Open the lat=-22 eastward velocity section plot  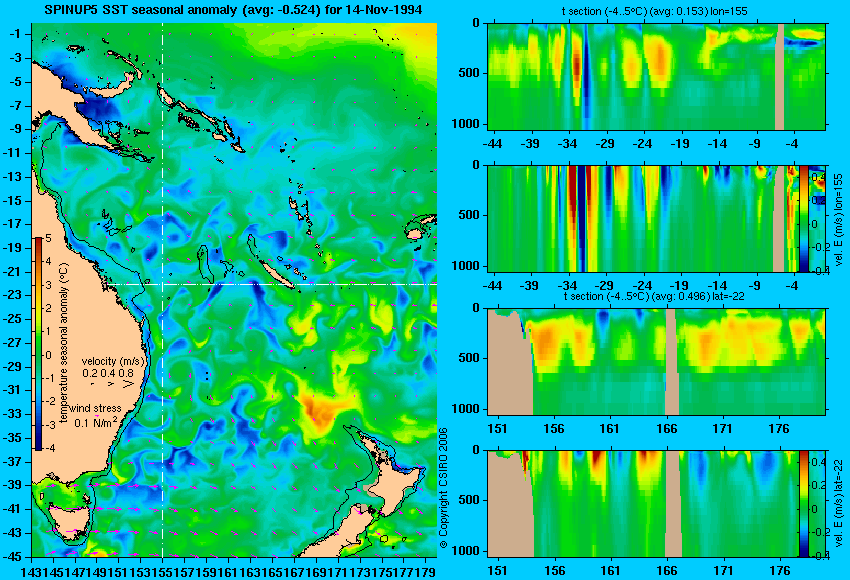coord(656,504)
